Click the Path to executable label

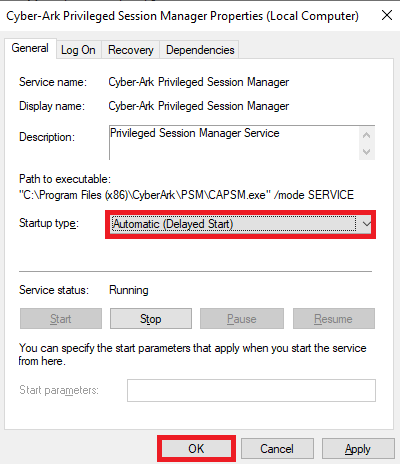click(x=65, y=179)
